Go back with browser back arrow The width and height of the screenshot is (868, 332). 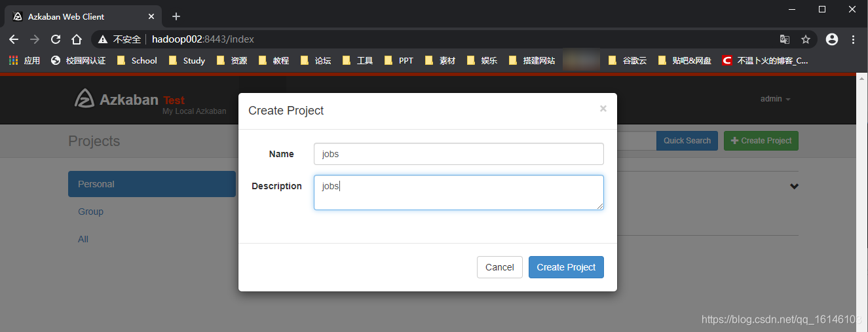point(14,39)
